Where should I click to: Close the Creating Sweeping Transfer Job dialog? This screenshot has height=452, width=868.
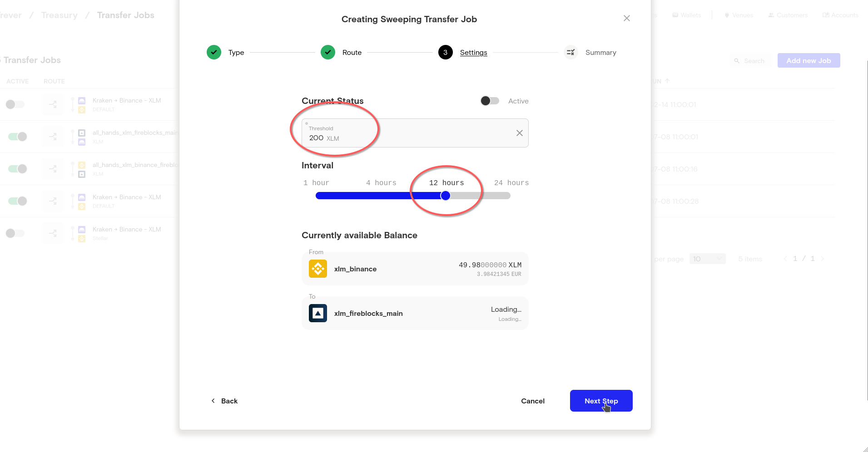click(626, 18)
